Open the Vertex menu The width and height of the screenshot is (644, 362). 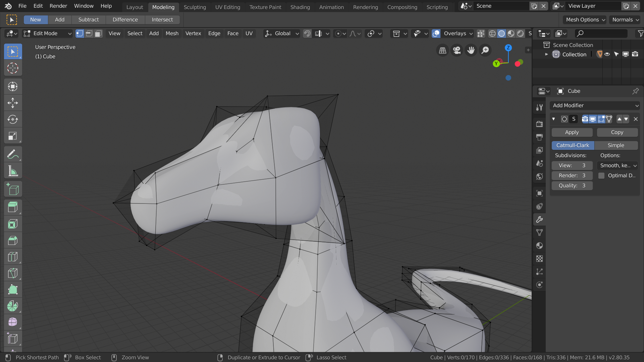click(193, 34)
